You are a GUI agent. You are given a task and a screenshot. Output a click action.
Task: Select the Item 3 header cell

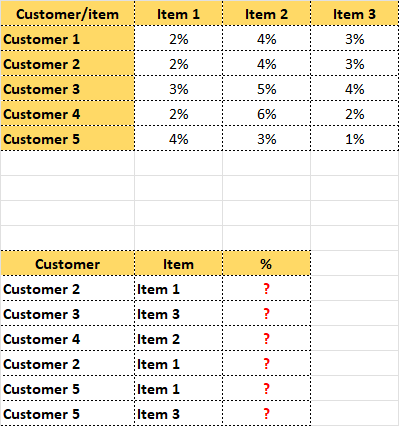pos(354,13)
